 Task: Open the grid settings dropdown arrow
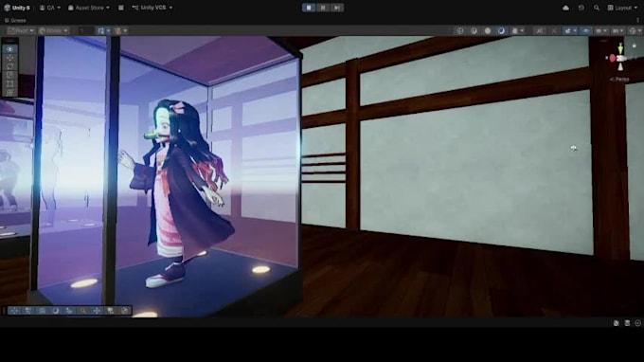tap(108, 31)
